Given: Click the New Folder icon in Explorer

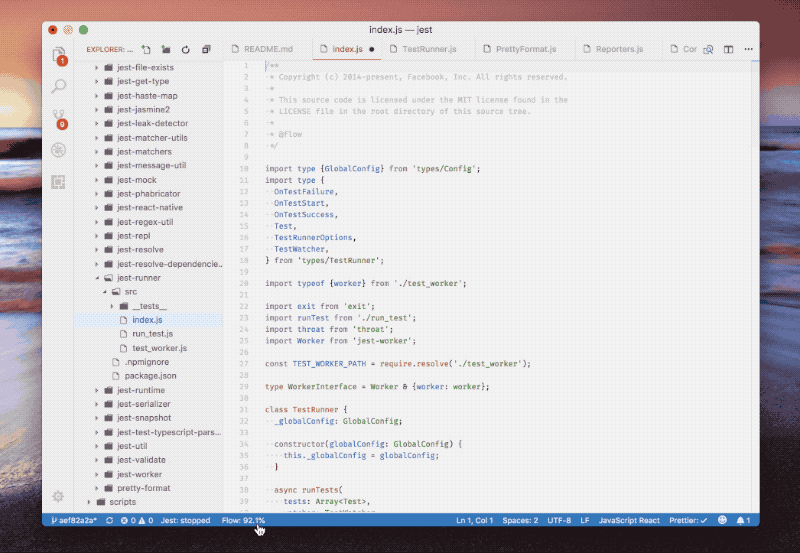Looking at the screenshot, I should coord(166,49).
